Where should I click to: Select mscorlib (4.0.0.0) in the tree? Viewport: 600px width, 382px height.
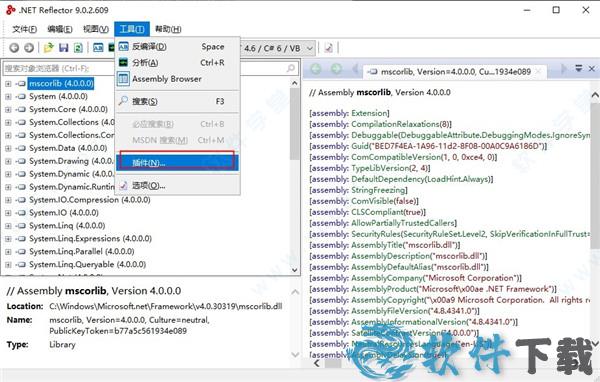61,83
